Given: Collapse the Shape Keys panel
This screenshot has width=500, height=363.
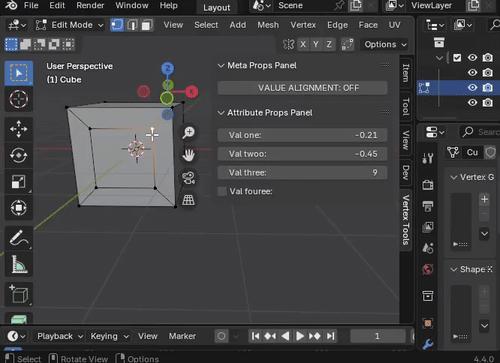Looking at the screenshot, I should (453, 269).
